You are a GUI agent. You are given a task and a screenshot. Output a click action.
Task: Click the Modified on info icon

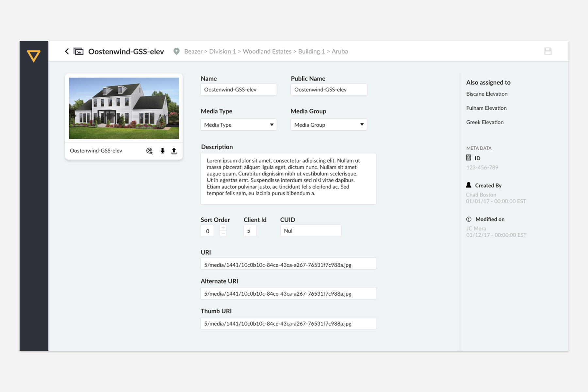click(x=469, y=219)
